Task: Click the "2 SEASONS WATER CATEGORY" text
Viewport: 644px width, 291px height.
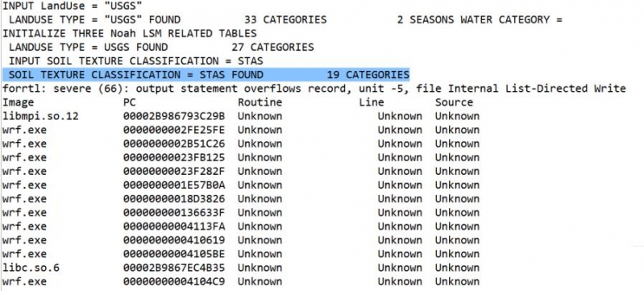Action: click(475, 19)
